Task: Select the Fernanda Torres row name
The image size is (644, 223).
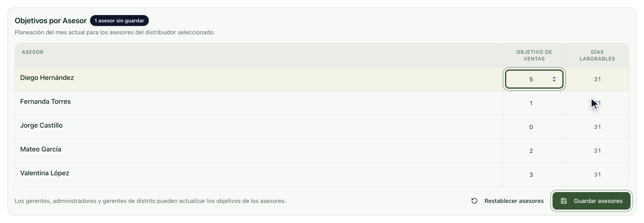Action: click(45, 101)
